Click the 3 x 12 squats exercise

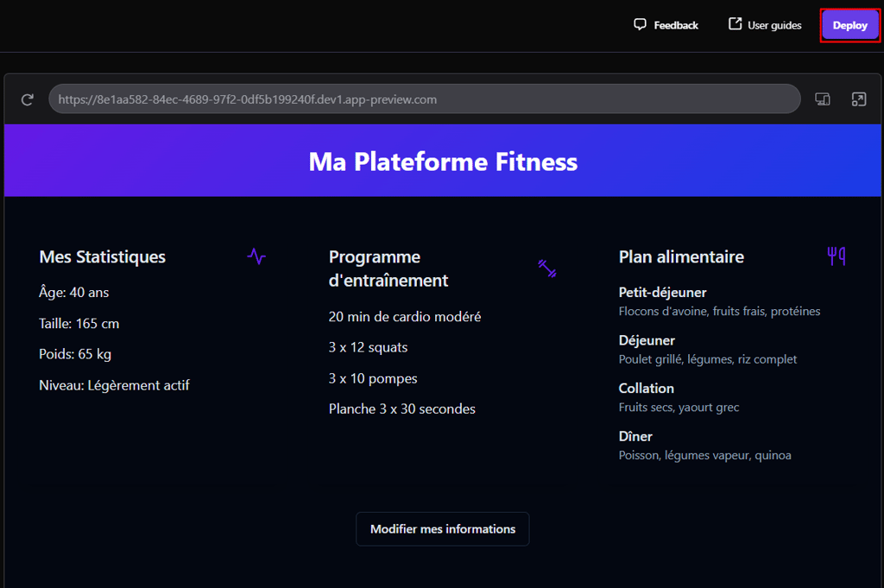pyautogui.click(x=368, y=347)
